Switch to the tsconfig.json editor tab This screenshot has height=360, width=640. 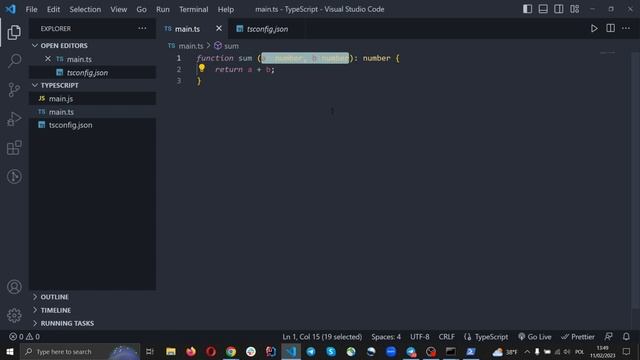coord(267,29)
